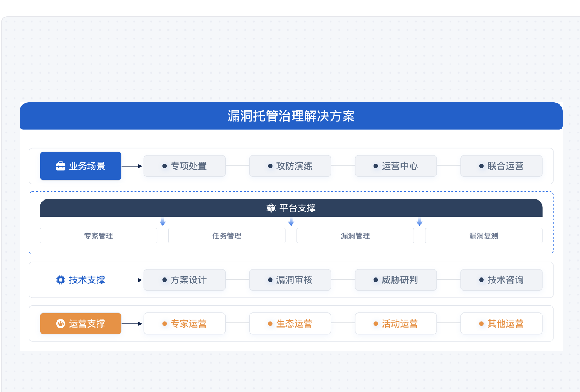Choose the 其他运营 orange item
This screenshot has height=392, width=580.
(x=501, y=324)
